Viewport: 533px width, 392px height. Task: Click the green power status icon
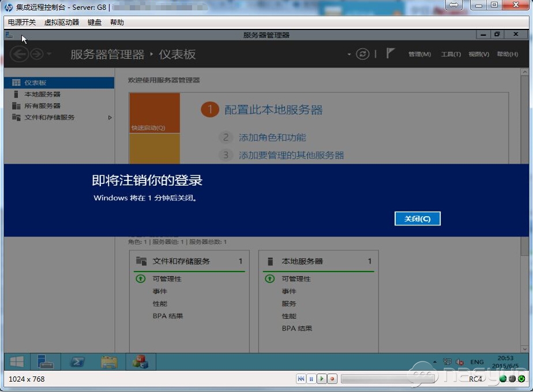click(x=521, y=379)
